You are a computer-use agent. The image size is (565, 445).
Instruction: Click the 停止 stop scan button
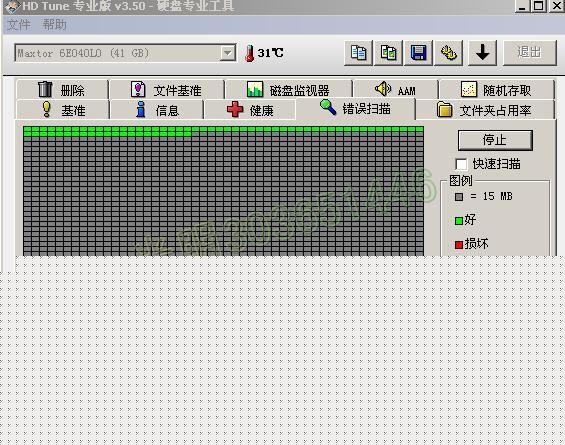click(x=495, y=140)
